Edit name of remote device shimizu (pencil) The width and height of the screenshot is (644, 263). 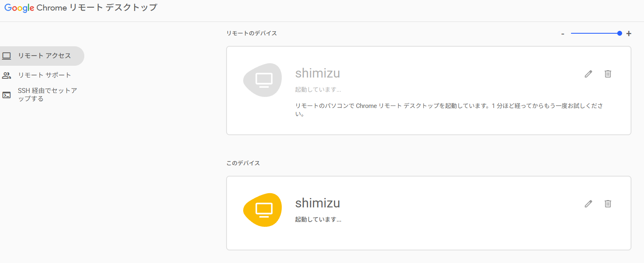click(x=588, y=74)
